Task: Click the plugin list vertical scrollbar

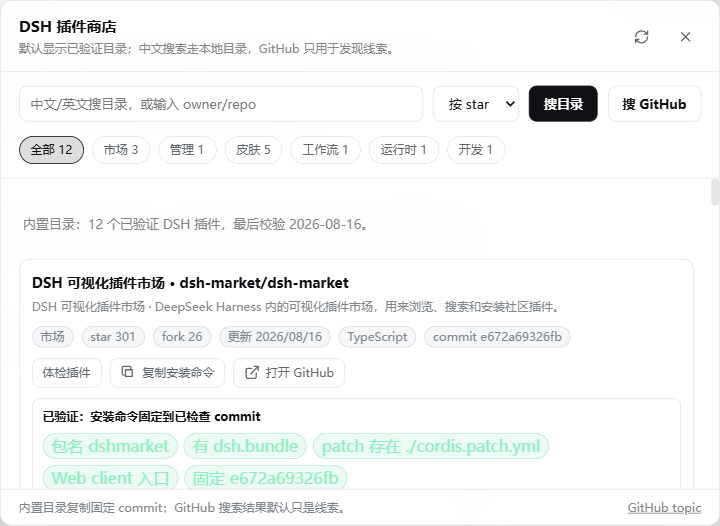Action: (715, 192)
